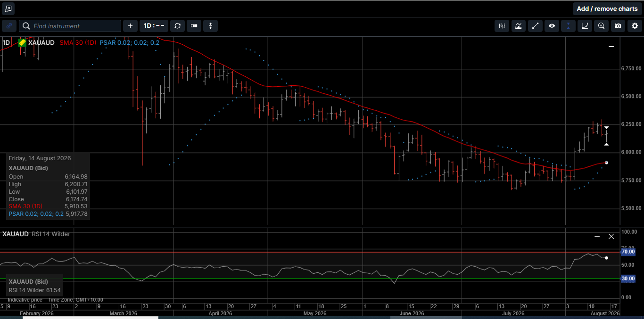Click the current price down-arrow marker
This screenshot has height=319, width=644.
[606, 128]
